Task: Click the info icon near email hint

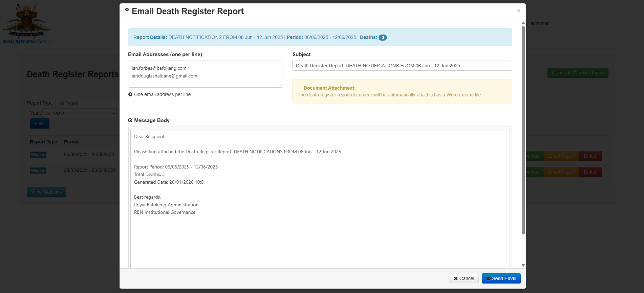Action: coord(130,95)
